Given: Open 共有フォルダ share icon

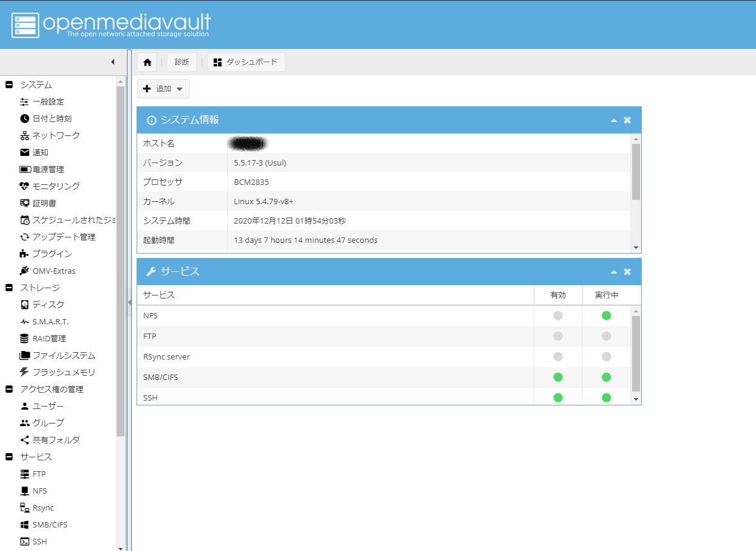Looking at the screenshot, I should click(25, 440).
